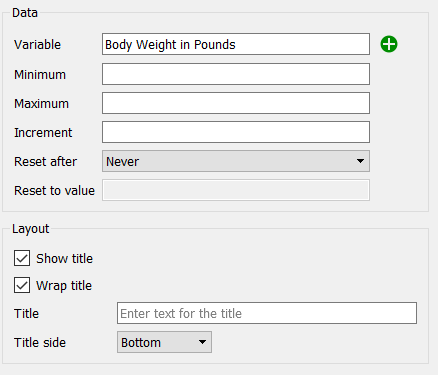
Task: Focus the Variable field containing Body Weight in Pounds
Action: pyautogui.click(x=236, y=44)
